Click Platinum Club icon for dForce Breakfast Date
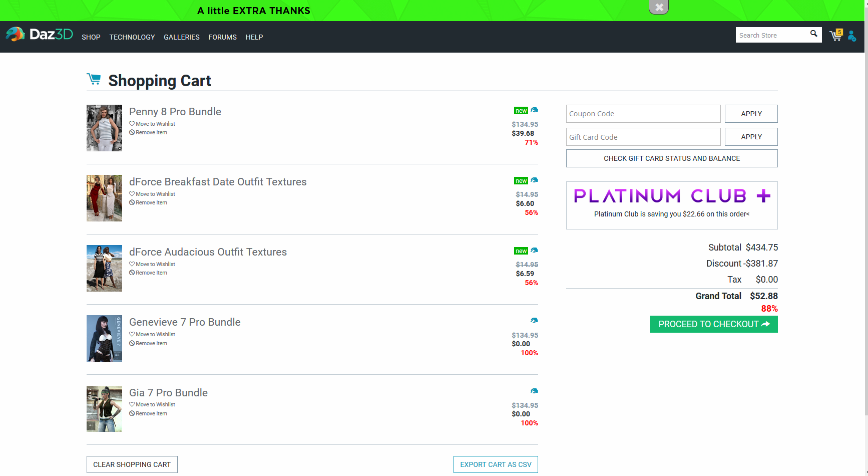Viewport: 868px width, 476px height. (534, 180)
